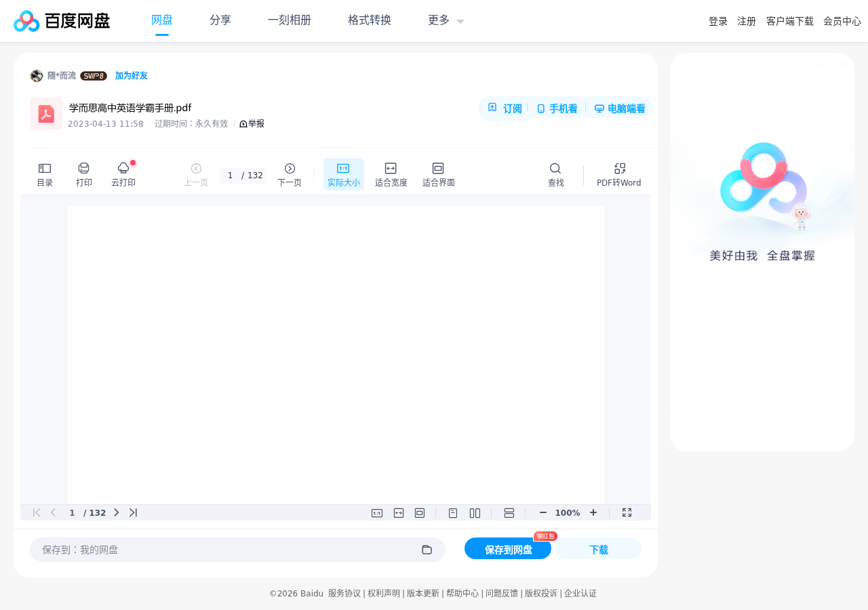The image size is (868, 610).
Task: Open the 一刻相册 tab
Action: tap(290, 20)
